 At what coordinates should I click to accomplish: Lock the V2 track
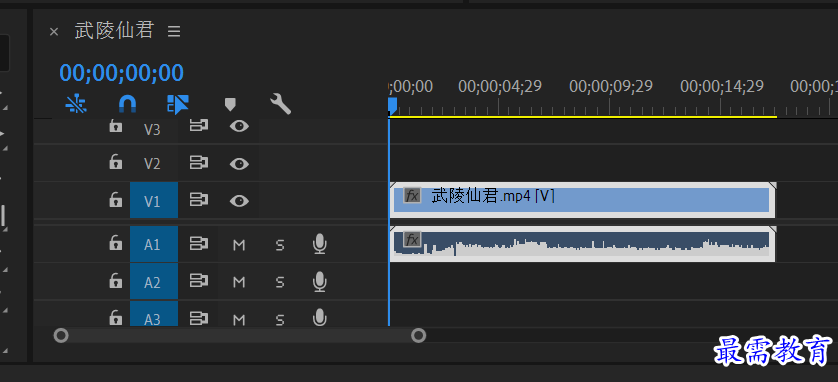[115, 162]
